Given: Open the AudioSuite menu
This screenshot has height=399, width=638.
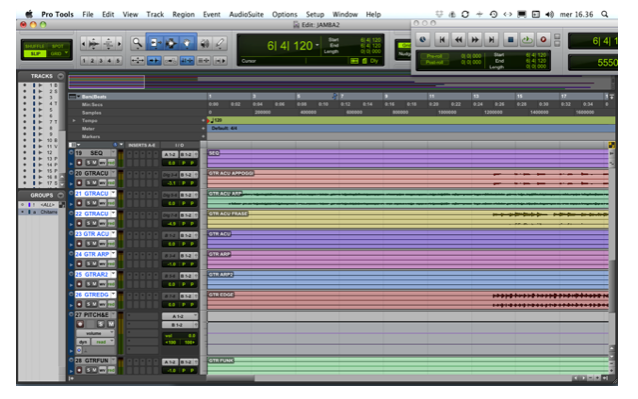Looking at the screenshot, I should click(x=246, y=14).
